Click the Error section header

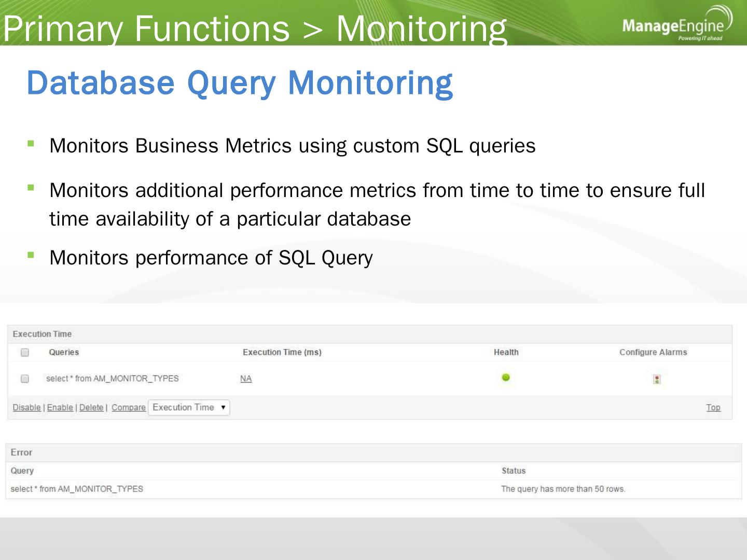pos(21,452)
